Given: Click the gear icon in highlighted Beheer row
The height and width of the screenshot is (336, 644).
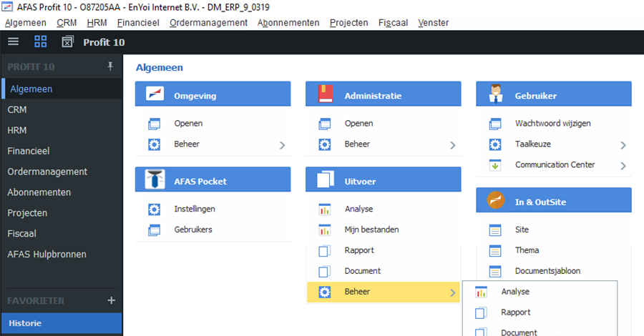Looking at the screenshot, I should (x=324, y=292).
